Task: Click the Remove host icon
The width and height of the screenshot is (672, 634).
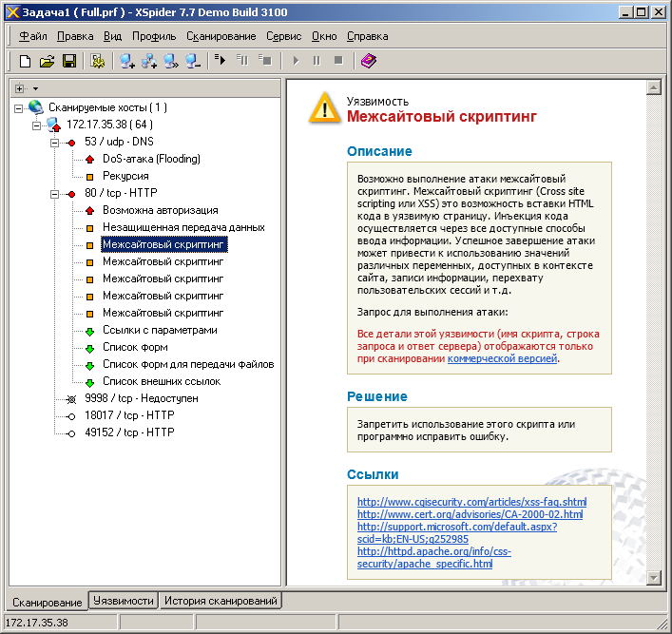Action: [193, 61]
